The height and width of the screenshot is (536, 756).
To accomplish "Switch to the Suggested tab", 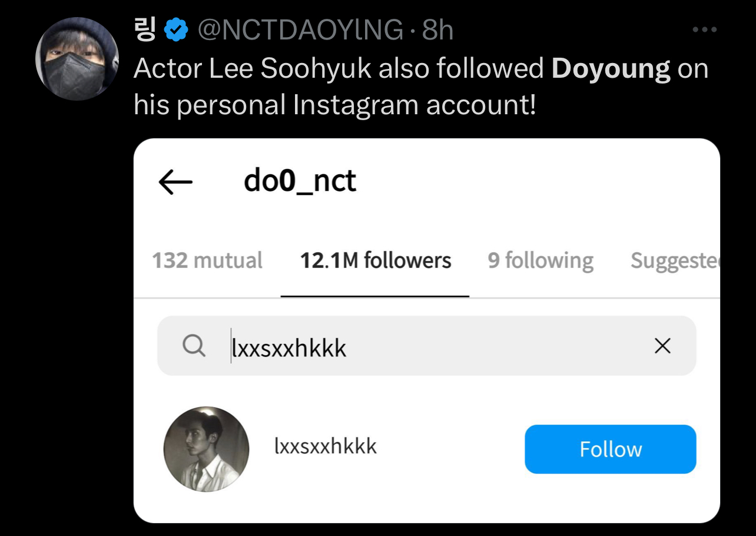I will coord(675,260).
